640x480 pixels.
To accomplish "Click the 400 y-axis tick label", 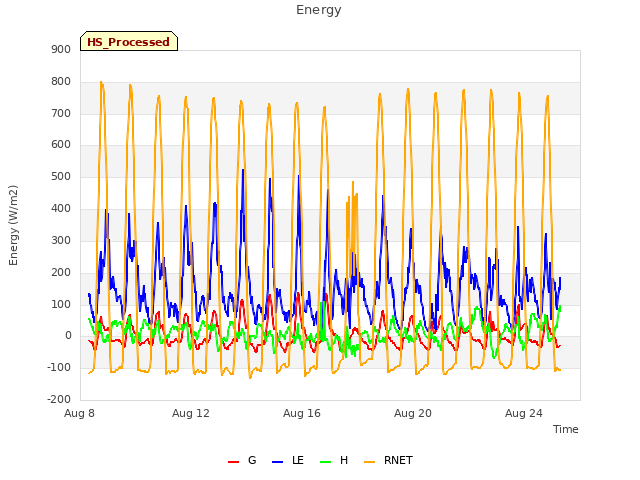I will point(61,209).
